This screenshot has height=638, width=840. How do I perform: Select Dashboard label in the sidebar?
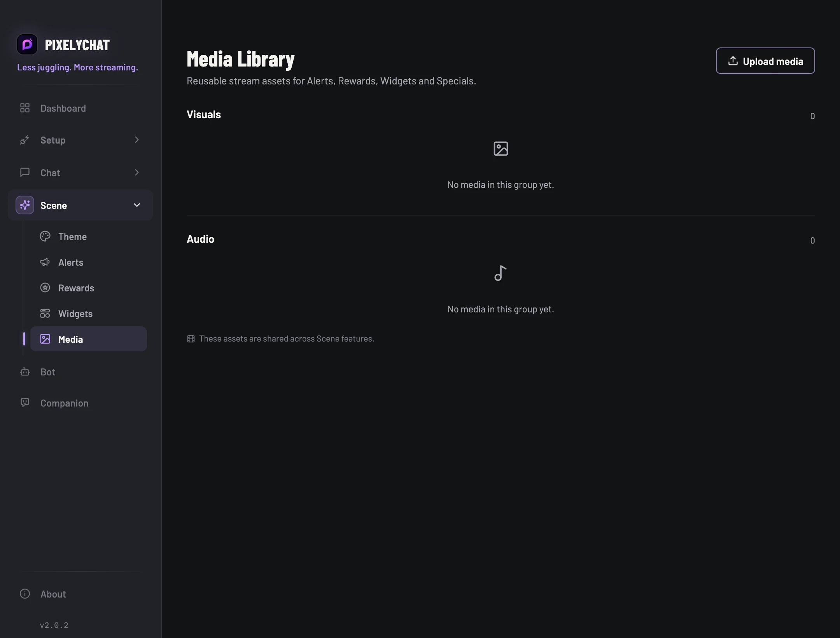[63, 108]
